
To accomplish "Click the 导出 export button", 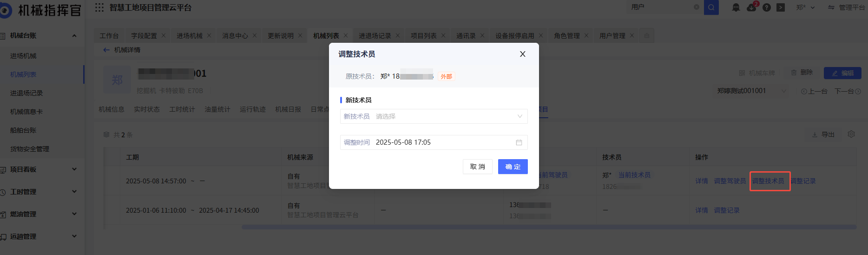I will (x=823, y=134).
